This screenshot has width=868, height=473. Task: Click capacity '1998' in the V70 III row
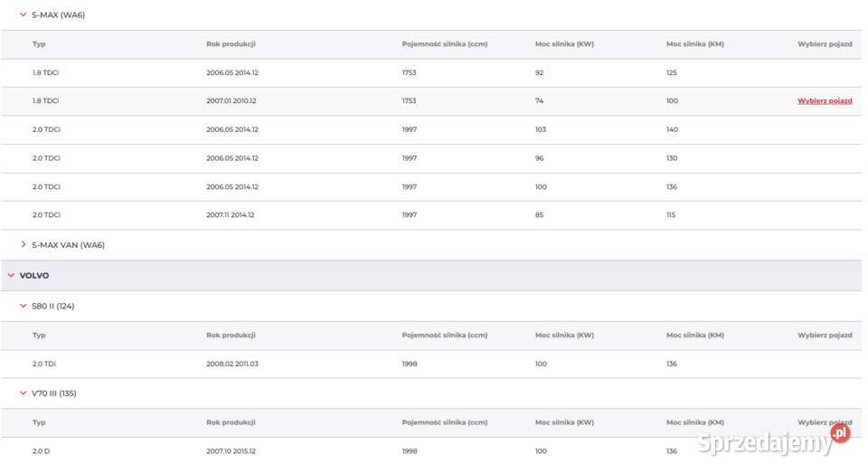(x=410, y=451)
